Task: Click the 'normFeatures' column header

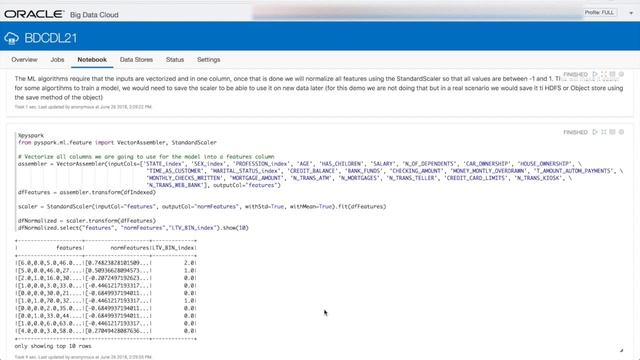Action: coord(130,248)
